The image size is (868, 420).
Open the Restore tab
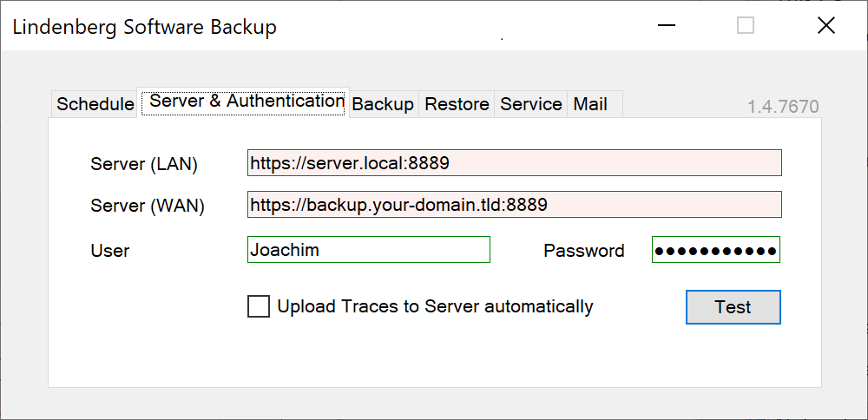457,104
